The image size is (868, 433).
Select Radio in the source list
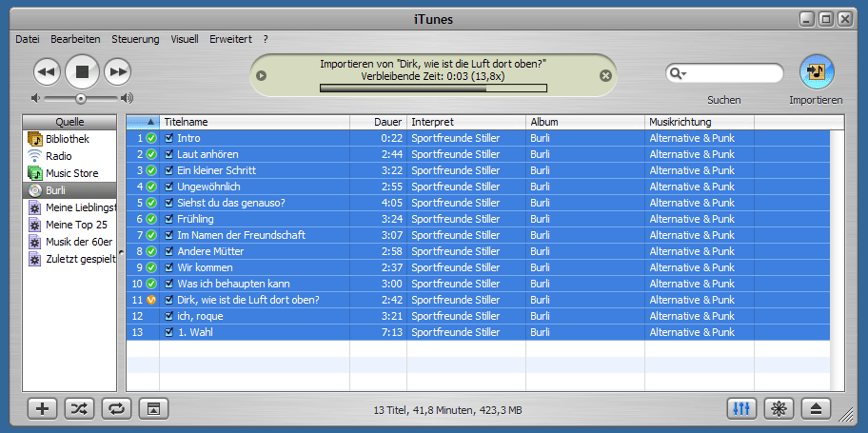tap(69, 156)
